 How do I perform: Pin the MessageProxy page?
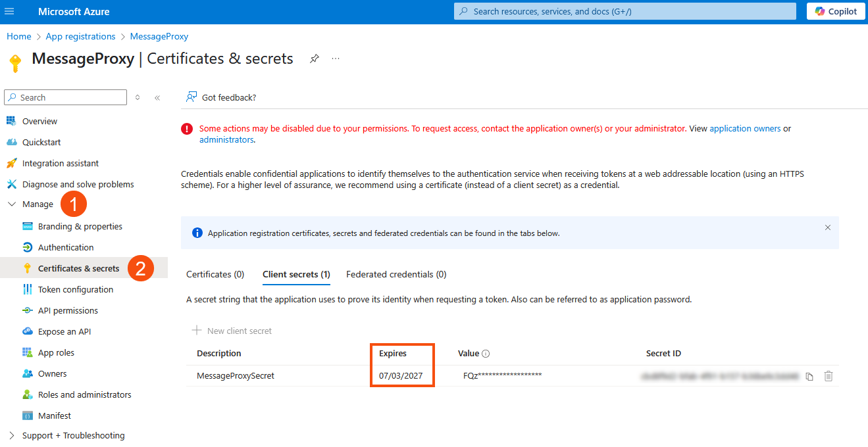click(315, 59)
